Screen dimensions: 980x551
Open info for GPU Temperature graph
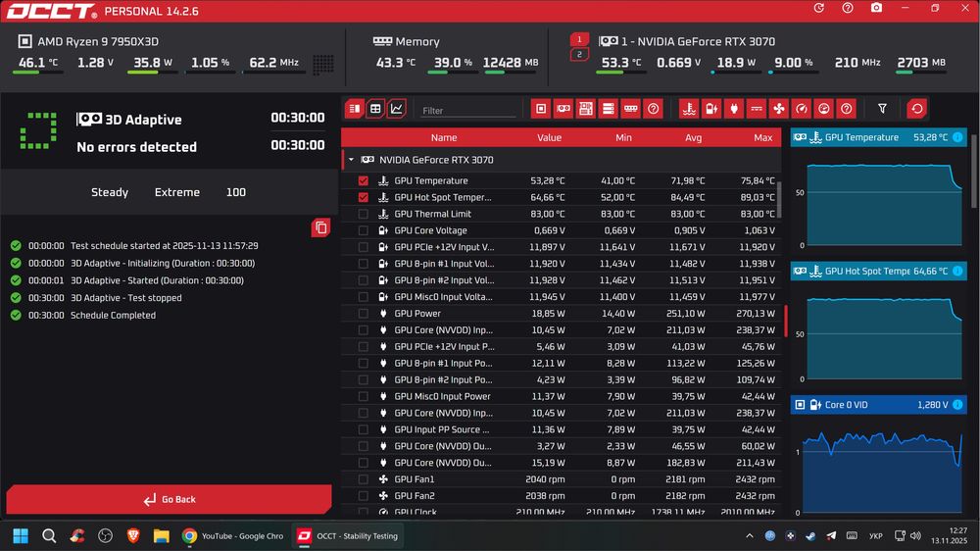957,137
